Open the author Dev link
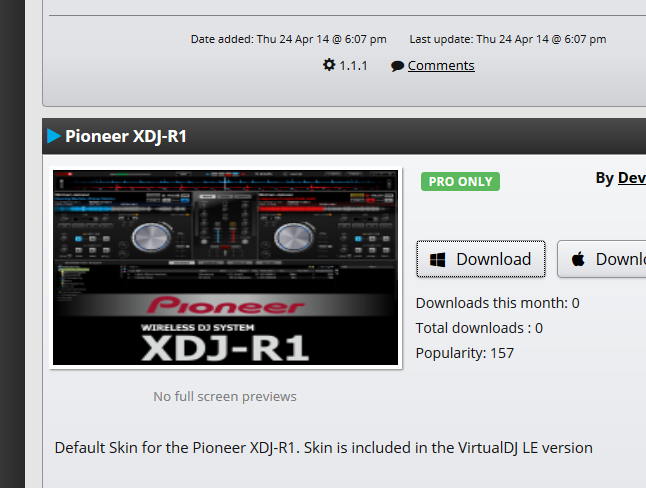646x496 pixels. pos(632,178)
